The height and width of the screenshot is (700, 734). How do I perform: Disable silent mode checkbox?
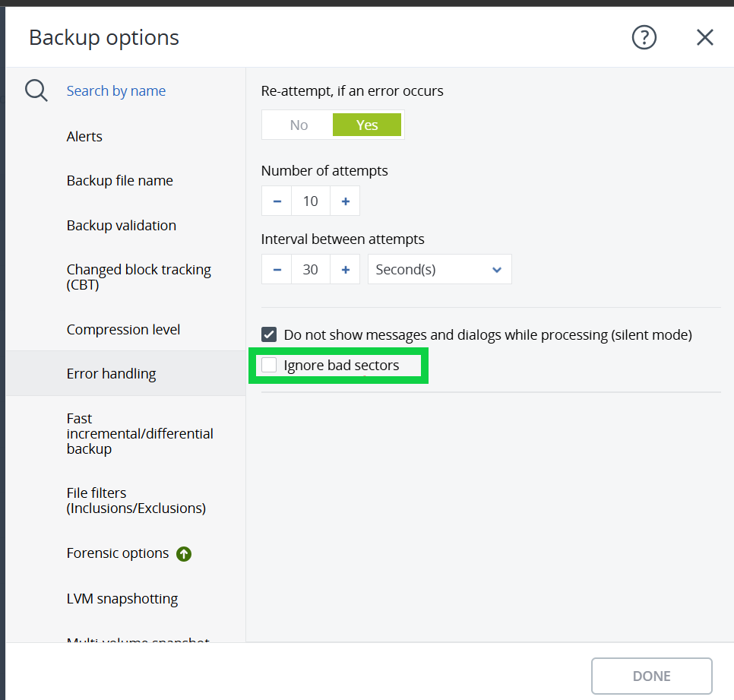click(x=269, y=334)
